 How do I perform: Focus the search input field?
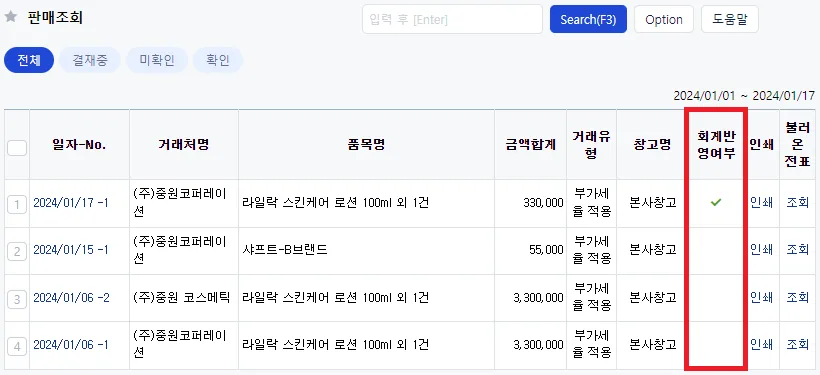(x=452, y=19)
